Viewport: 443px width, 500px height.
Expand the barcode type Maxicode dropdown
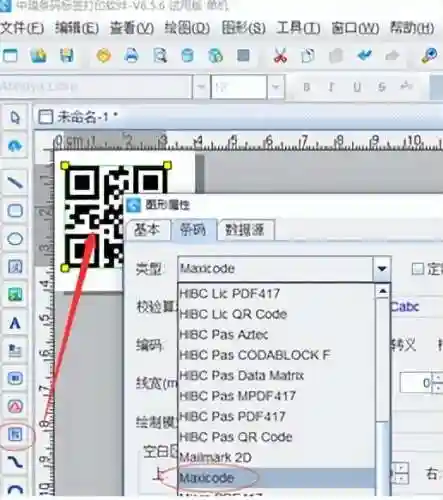[382, 269]
